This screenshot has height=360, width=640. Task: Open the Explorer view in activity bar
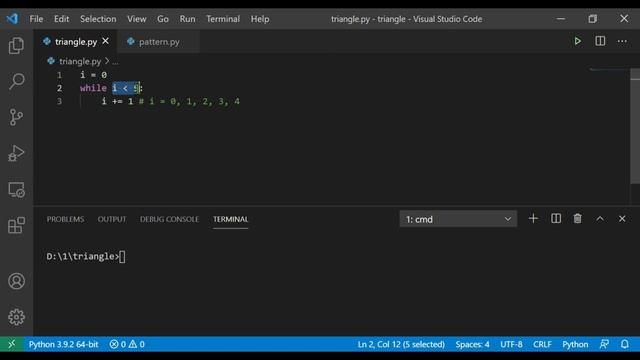pos(16,45)
